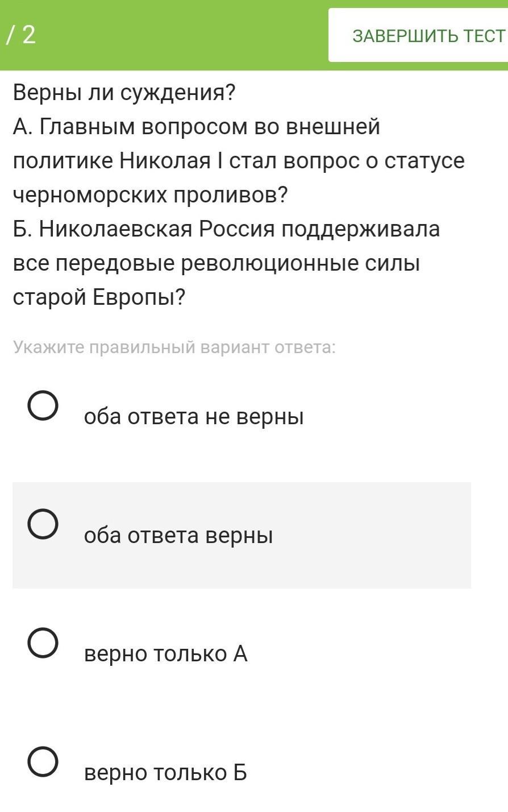Click the words старой Европы
The image size is (508, 812).
[99, 297]
